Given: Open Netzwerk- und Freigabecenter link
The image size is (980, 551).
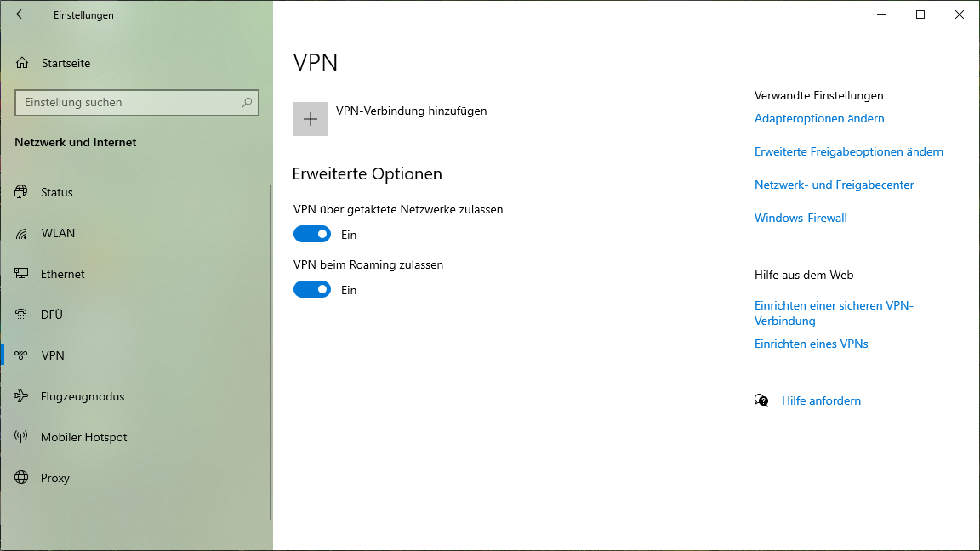Looking at the screenshot, I should [x=834, y=185].
